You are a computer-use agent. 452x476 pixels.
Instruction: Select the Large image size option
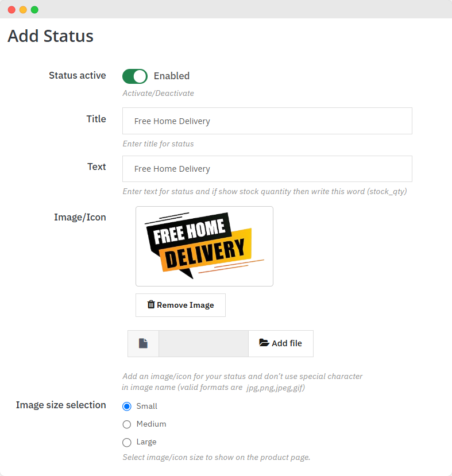coord(127,442)
